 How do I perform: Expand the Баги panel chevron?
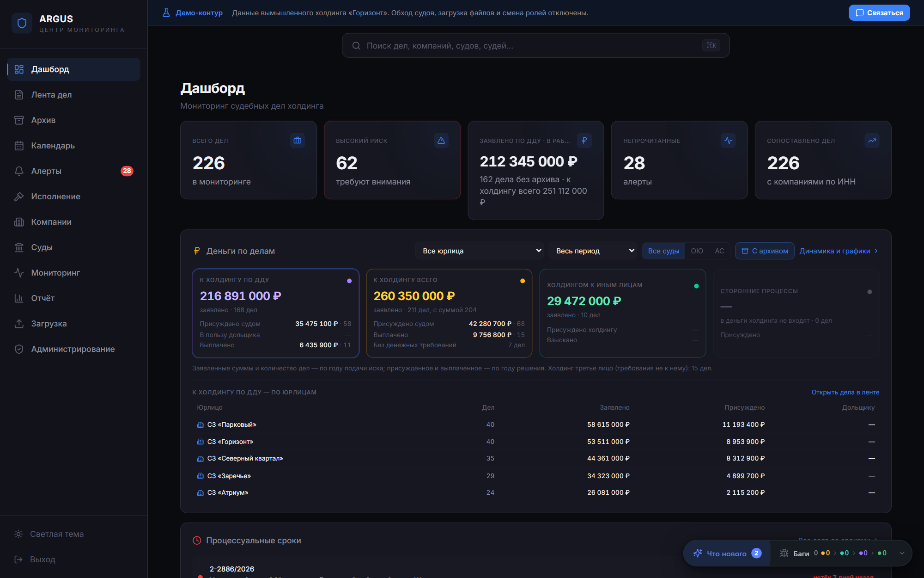click(902, 553)
